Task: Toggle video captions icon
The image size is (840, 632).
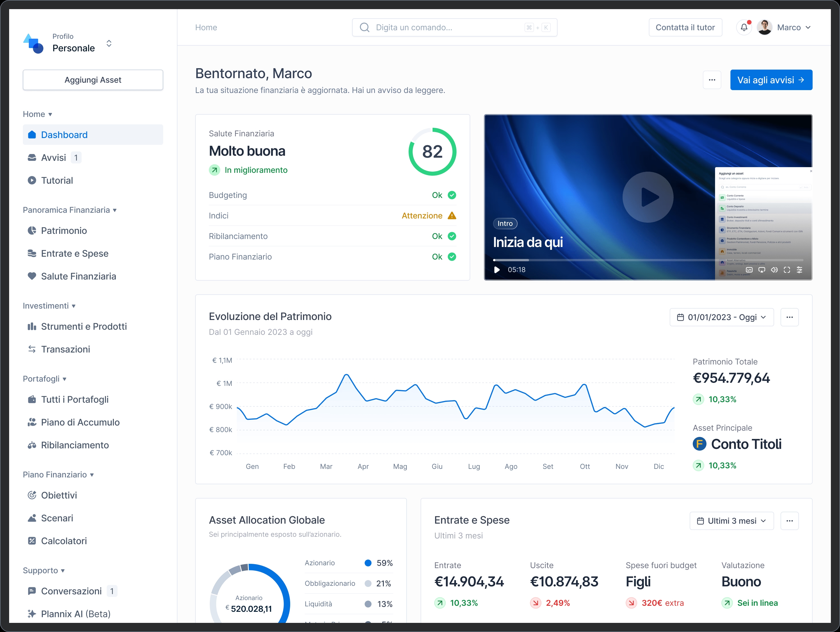Action: 749,270
